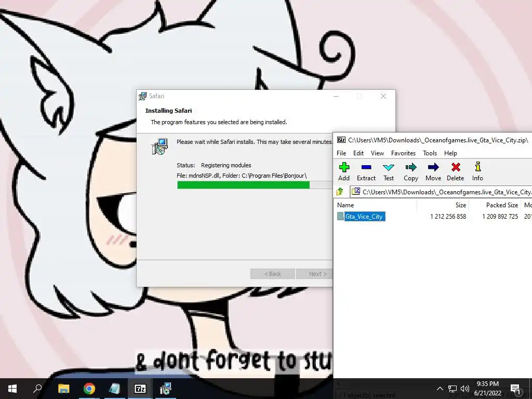Click the archive icon beside the address path
This screenshot has width=532, height=399.
(x=356, y=191)
